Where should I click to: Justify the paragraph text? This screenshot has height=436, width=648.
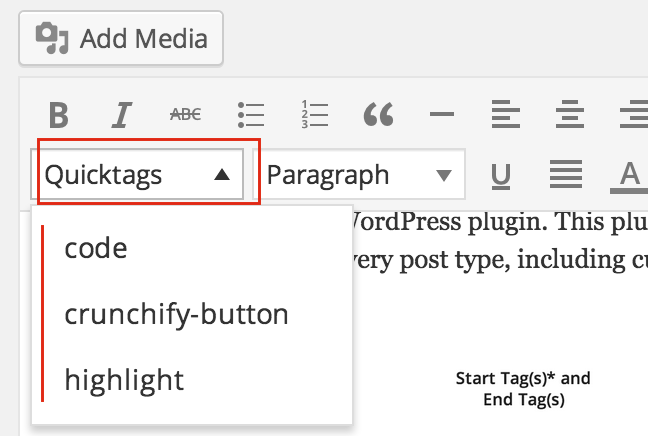point(566,176)
